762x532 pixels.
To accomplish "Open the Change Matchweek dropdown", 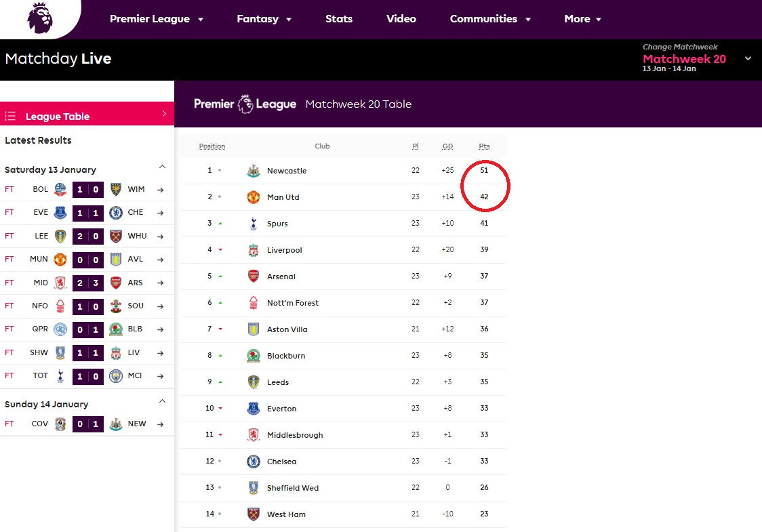I will coord(748,58).
